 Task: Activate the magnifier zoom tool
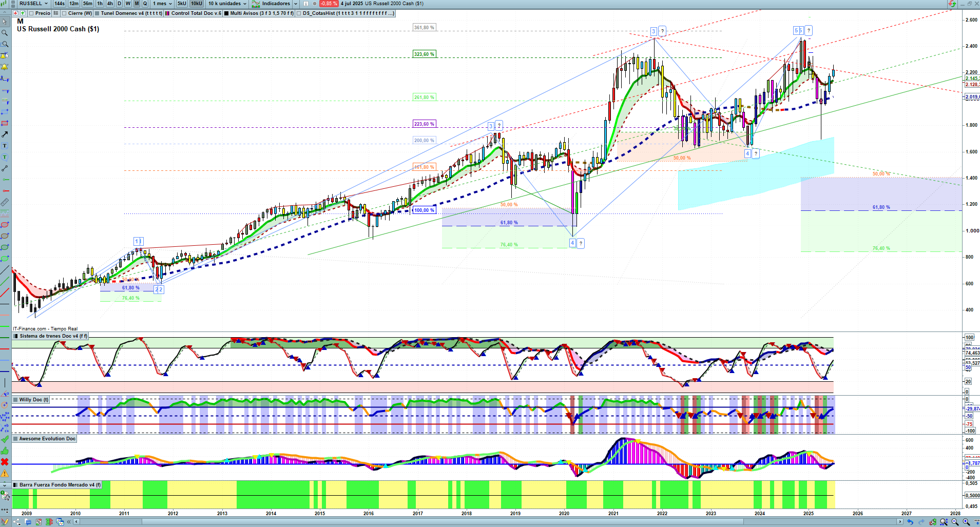pyautogui.click(x=5, y=33)
